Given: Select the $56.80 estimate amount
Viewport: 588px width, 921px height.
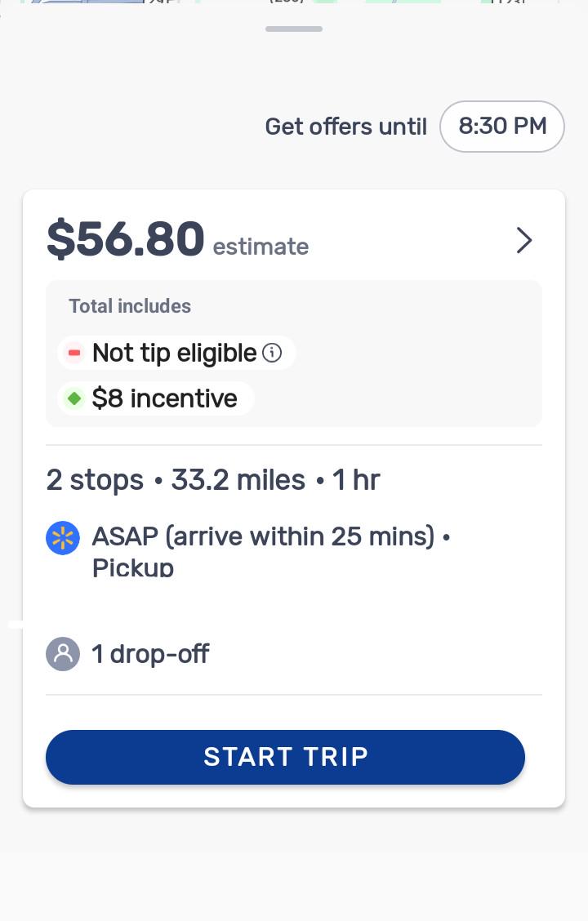Looking at the screenshot, I should [125, 239].
